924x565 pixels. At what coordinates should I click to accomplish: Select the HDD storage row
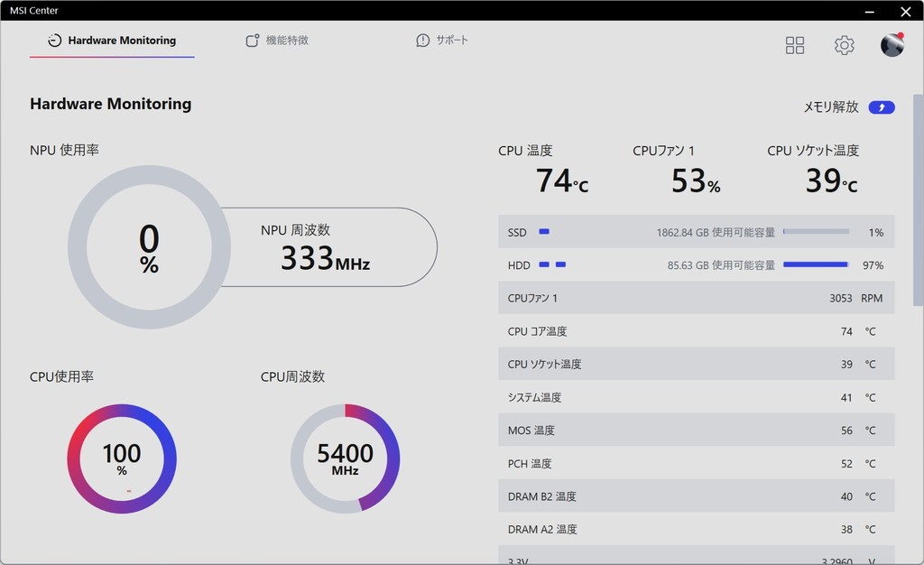pyautogui.click(x=697, y=265)
